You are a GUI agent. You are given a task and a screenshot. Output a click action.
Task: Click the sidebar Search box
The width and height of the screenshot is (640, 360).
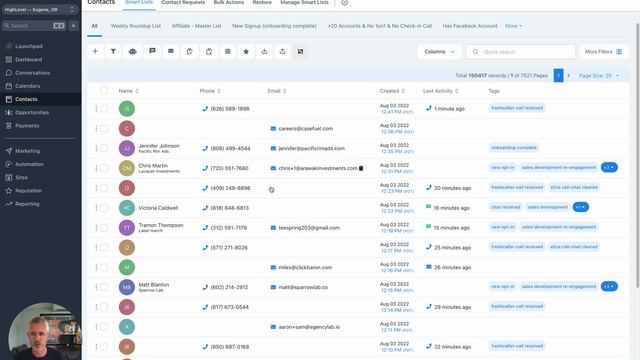click(34, 26)
